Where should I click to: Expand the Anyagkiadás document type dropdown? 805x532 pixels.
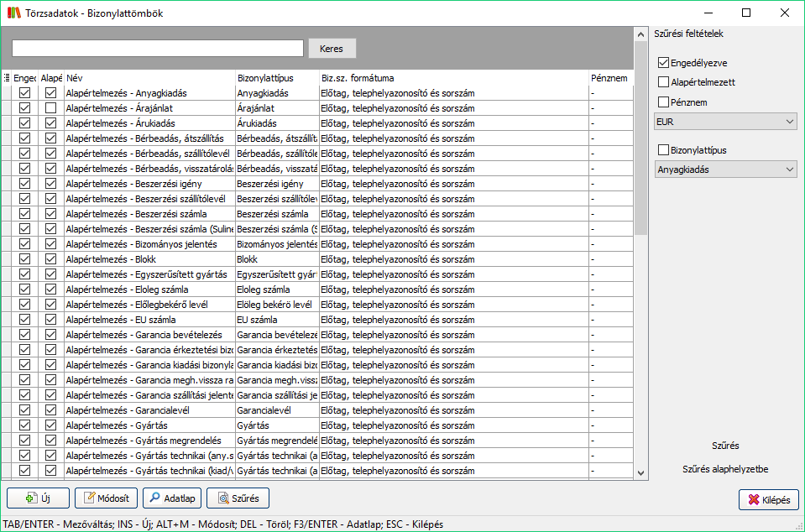pos(725,170)
